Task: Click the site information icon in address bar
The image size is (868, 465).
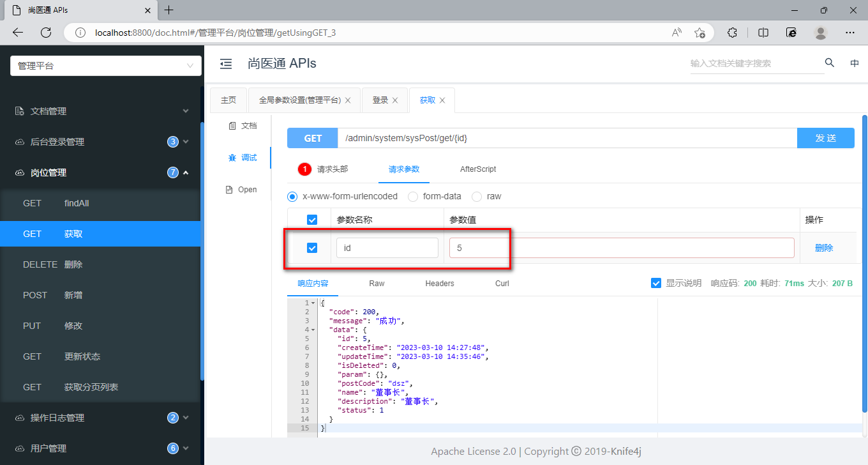Action: 80,33
